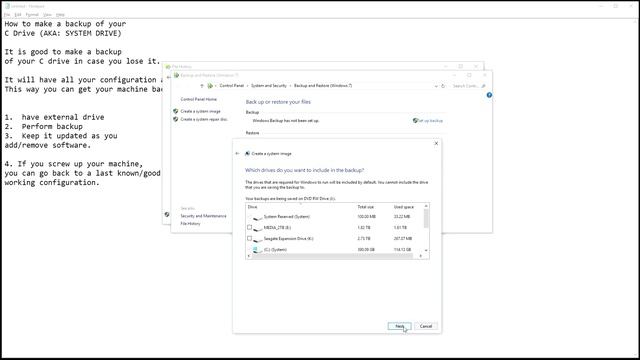Click the 1.82 TB total size value
The height and width of the screenshot is (360, 640).
pyautogui.click(x=364, y=227)
